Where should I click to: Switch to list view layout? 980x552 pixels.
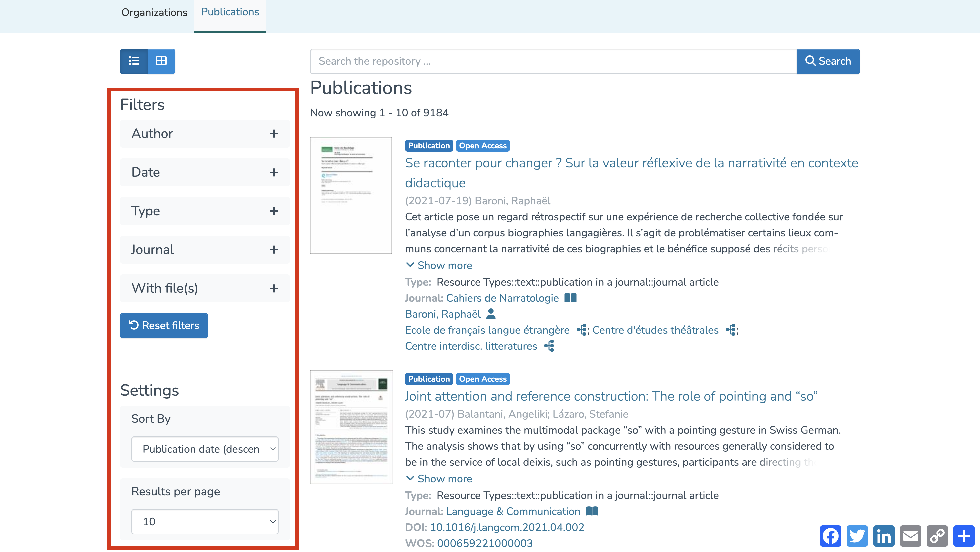pos(134,61)
